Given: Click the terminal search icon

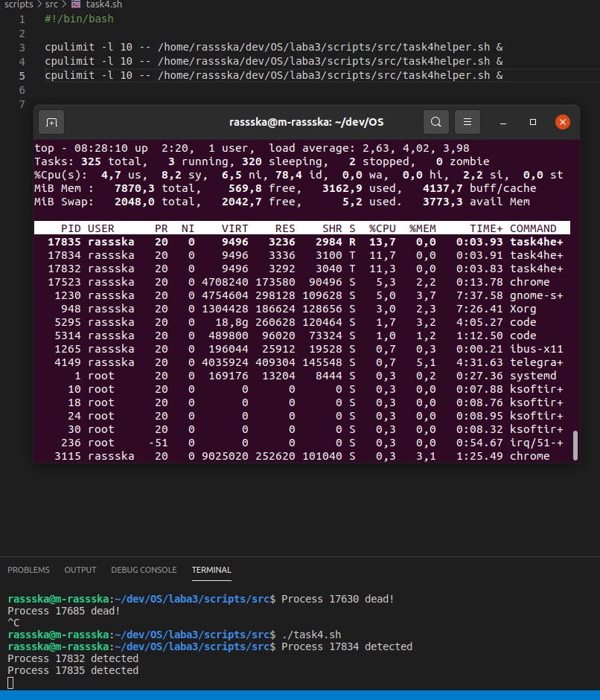Looking at the screenshot, I should point(436,122).
